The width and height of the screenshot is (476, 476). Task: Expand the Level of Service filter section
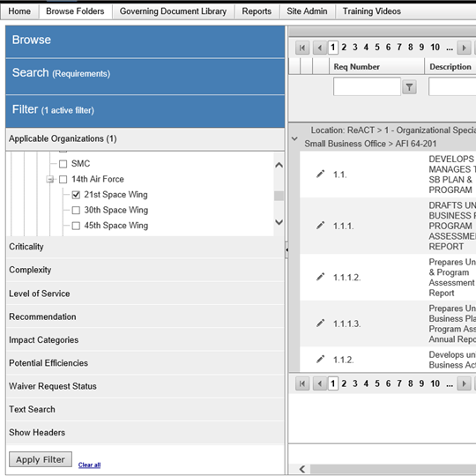[x=145, y=294]
